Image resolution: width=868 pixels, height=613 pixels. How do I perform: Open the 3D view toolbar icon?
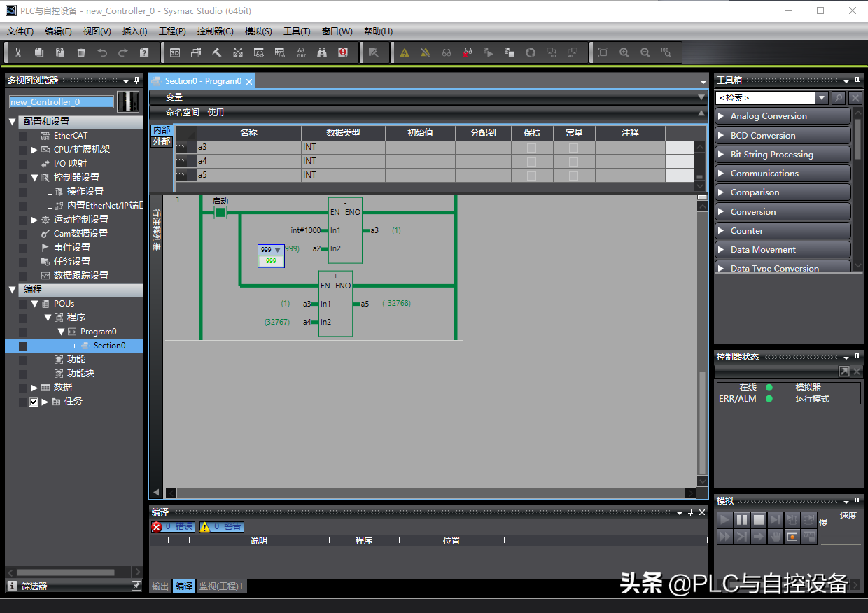tap(175, 52)
